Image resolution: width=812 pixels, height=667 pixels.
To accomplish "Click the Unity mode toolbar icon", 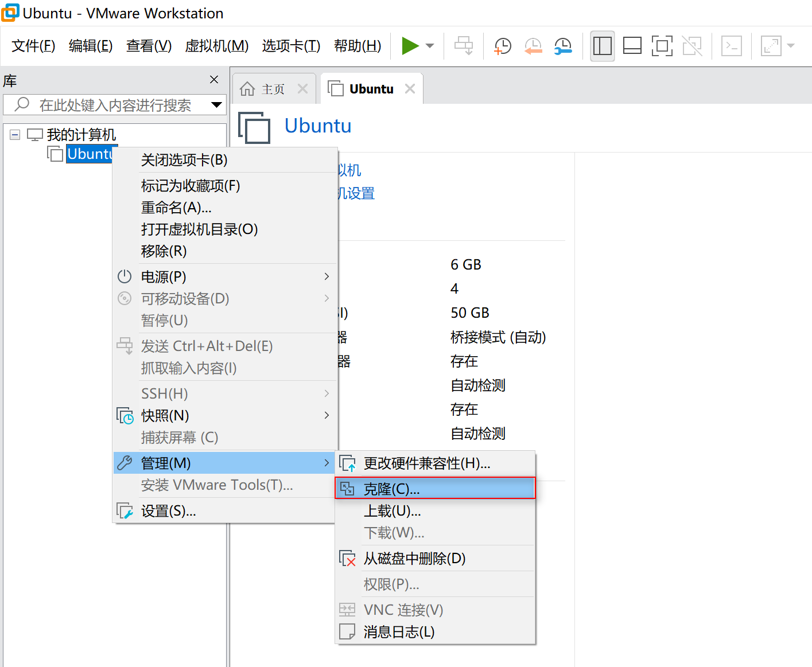I will tap(692, 46).
